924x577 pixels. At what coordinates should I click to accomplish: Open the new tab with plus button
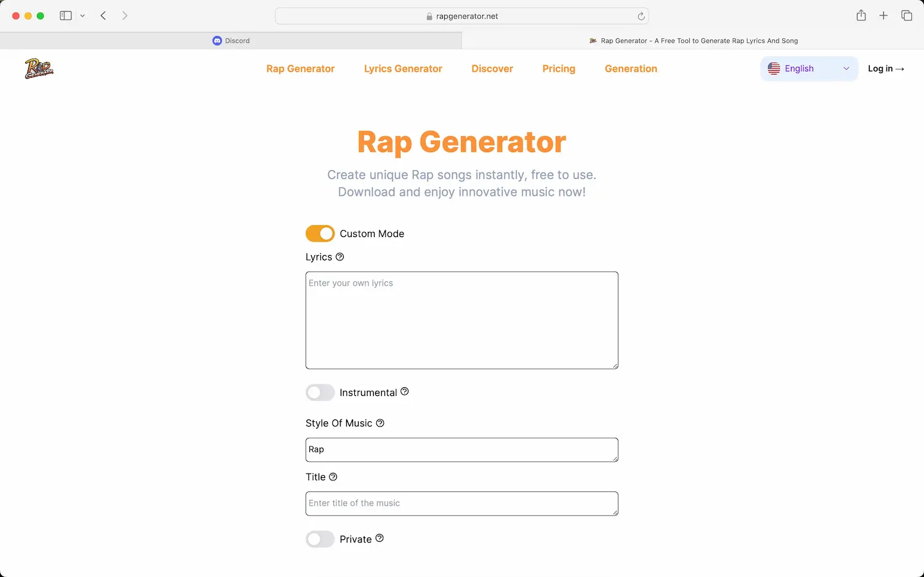pyautogui.click(x=883, y=15)
